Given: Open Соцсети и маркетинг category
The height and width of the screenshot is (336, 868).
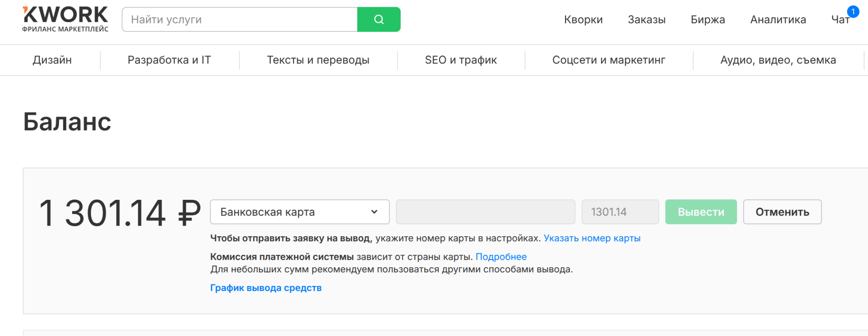Looking at the screenshot, I should (x=609, y=60).
